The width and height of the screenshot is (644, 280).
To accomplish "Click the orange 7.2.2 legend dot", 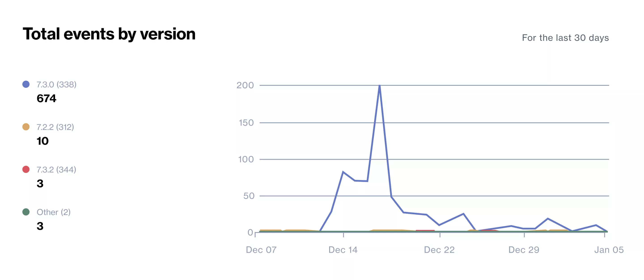I will (x=26, y=127).
